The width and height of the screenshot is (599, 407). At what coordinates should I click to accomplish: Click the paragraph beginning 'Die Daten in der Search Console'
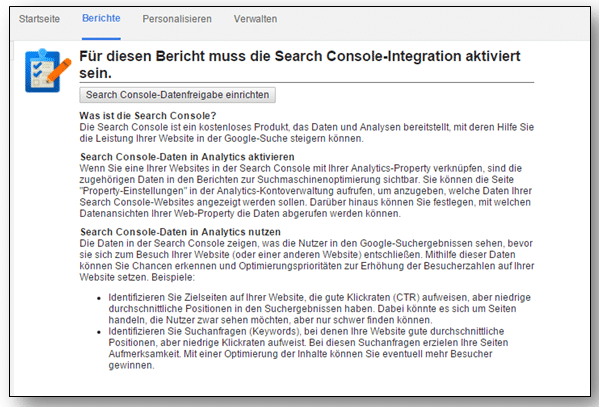coord(307,260)
